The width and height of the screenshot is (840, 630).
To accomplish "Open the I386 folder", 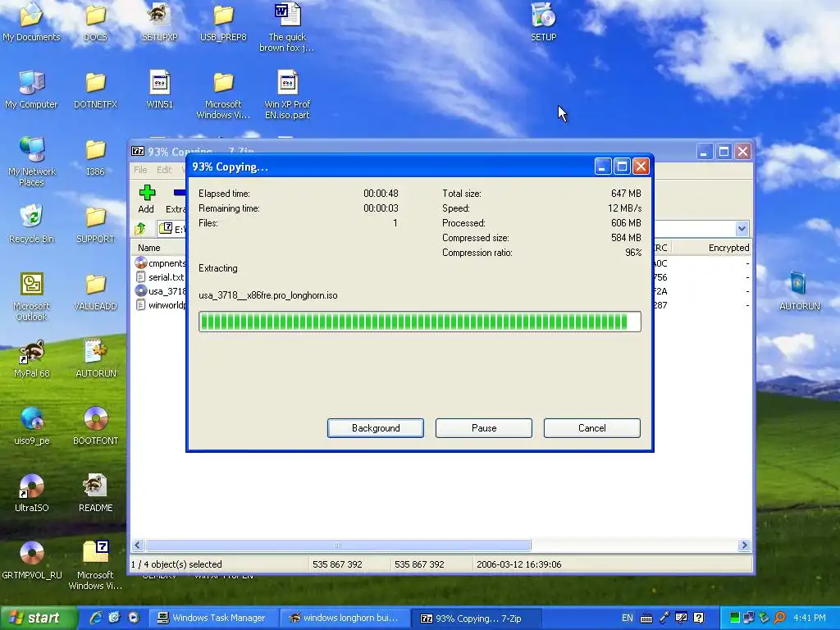I will coord(95,157).
